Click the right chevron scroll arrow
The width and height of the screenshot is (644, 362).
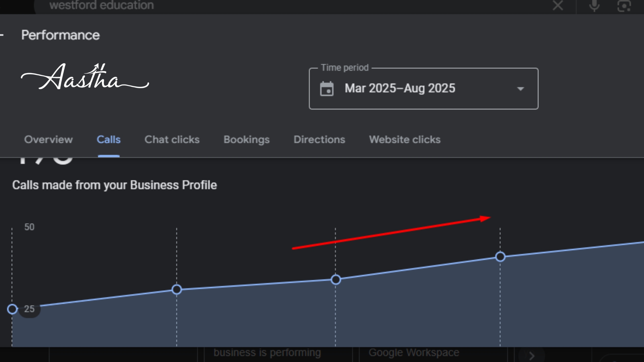coord(531,356)
